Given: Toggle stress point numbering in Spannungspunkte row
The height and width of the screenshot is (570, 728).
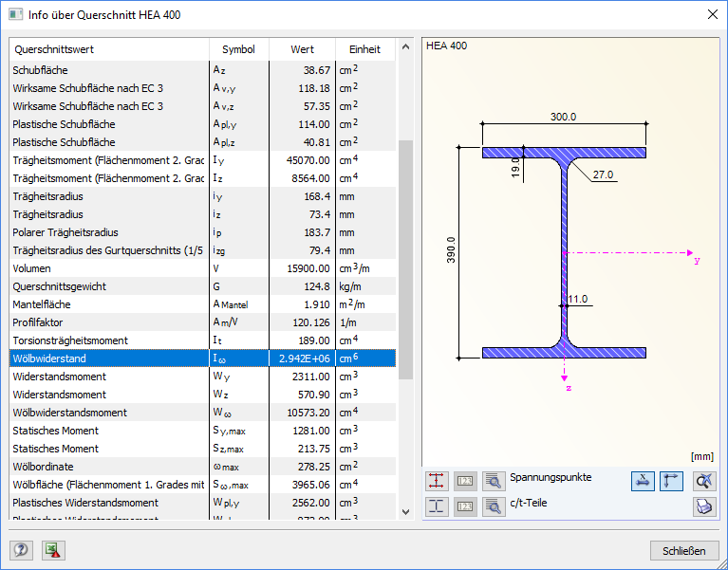Looking at the screenshot, I should pos(465,481).
